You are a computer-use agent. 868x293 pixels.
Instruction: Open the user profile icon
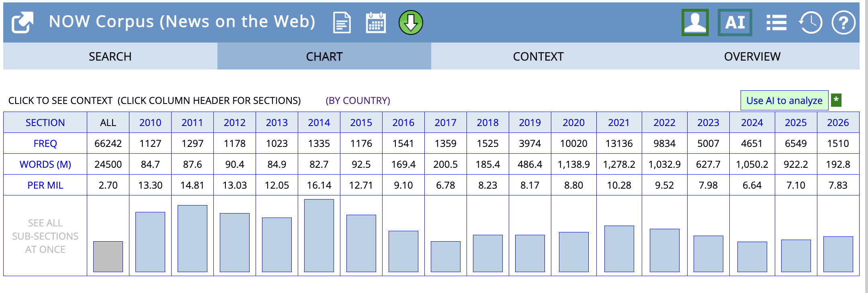pos(695,22)
